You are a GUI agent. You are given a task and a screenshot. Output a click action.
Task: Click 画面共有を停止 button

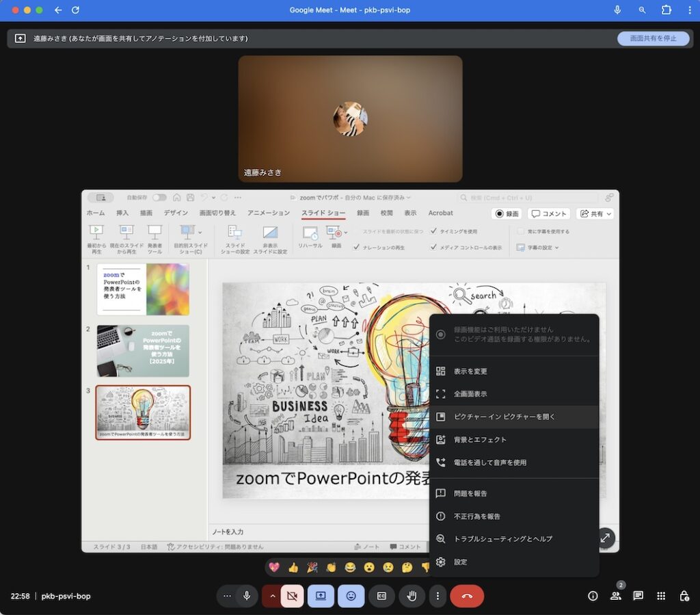(653, 38)
